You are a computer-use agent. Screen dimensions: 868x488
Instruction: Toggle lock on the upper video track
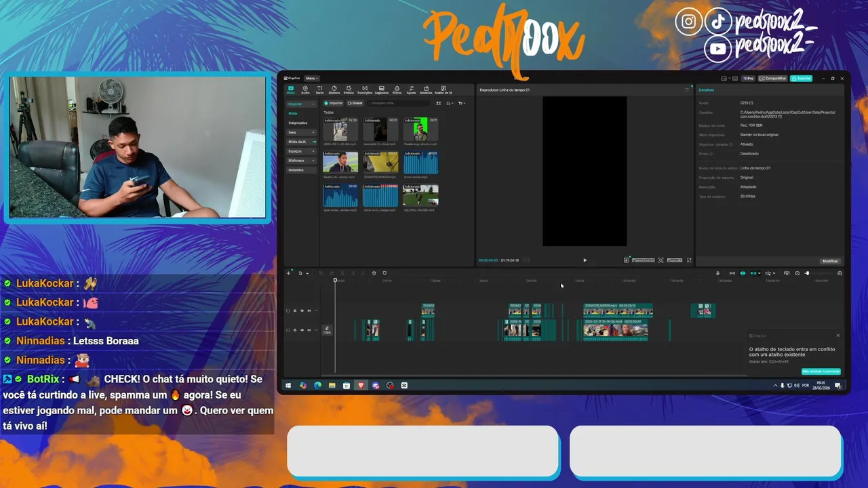coord(295,310)
